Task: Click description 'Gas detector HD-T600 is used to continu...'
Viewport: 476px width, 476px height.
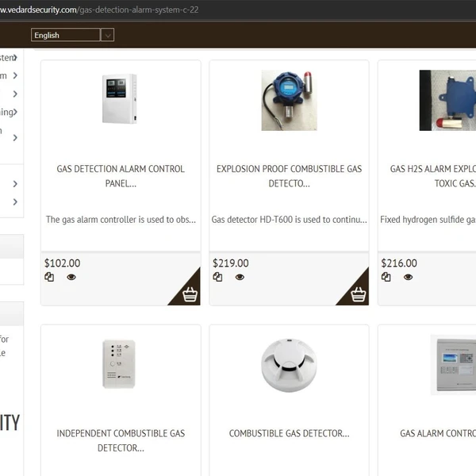Action: pyautogui.click(x=290, y=220)
